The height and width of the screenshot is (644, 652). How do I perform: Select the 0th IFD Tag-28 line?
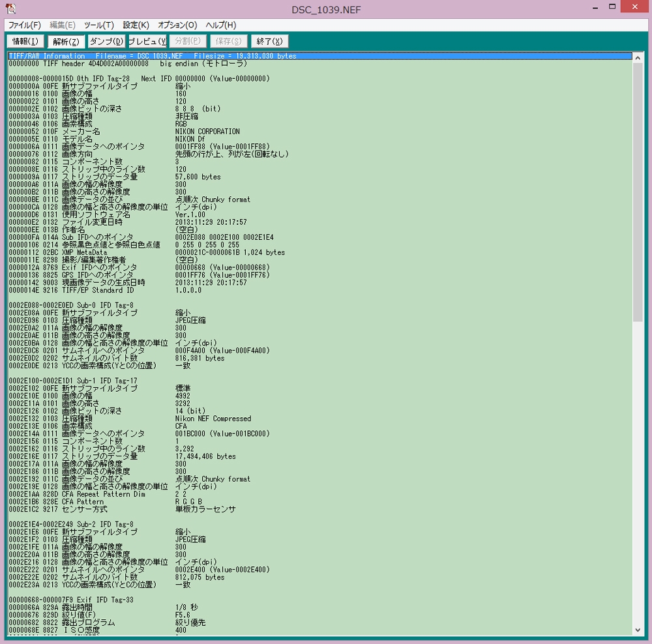(319, 79)
